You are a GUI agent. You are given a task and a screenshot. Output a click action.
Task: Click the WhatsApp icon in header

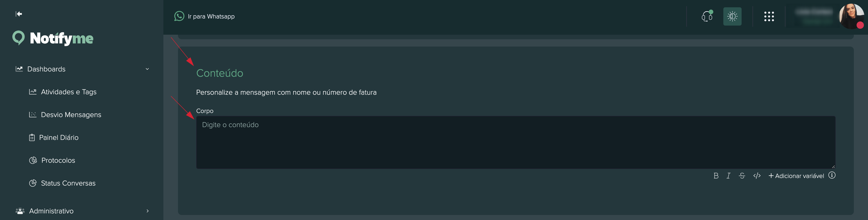pyautogui.click(x=179, y=16)
